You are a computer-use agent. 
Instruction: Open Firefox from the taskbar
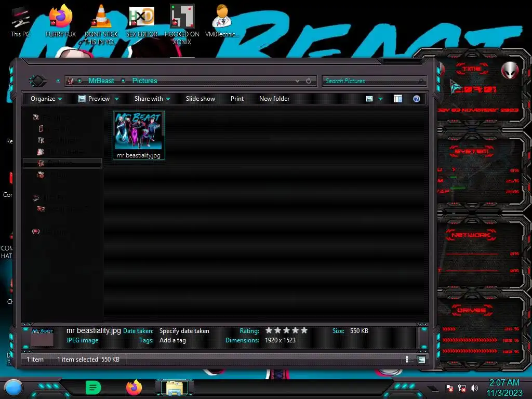tap(134, 388)
